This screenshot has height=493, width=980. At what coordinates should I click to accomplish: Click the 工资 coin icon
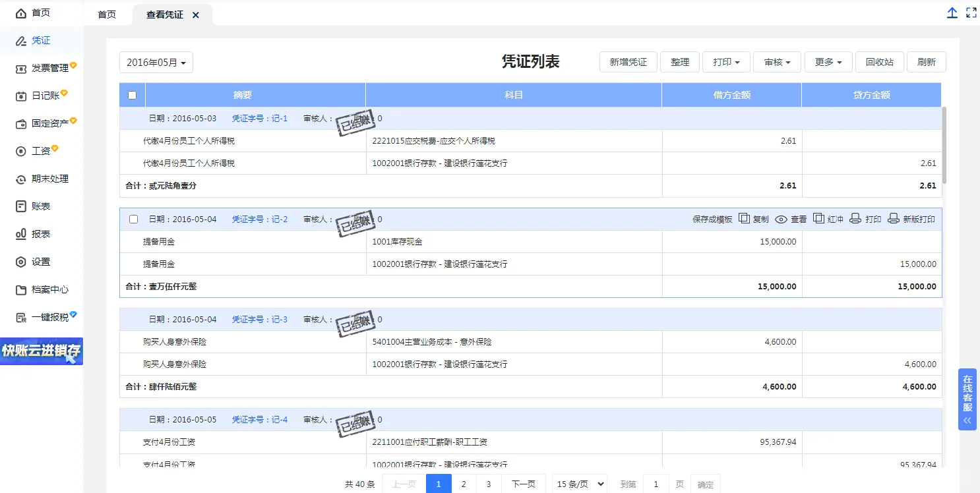[21, 151]
